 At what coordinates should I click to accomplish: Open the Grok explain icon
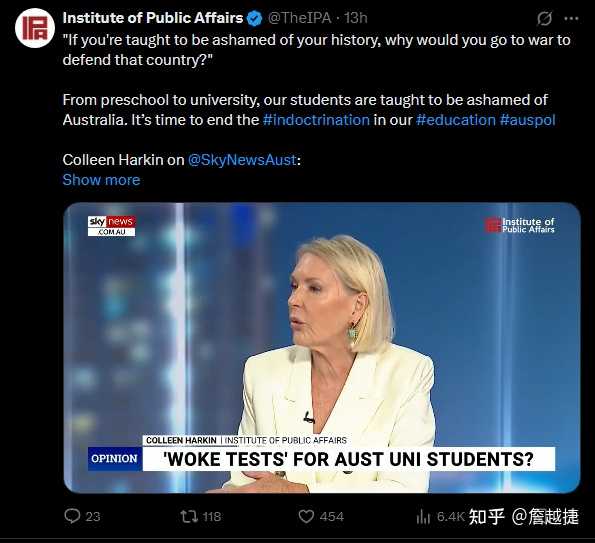pos(544,18)
